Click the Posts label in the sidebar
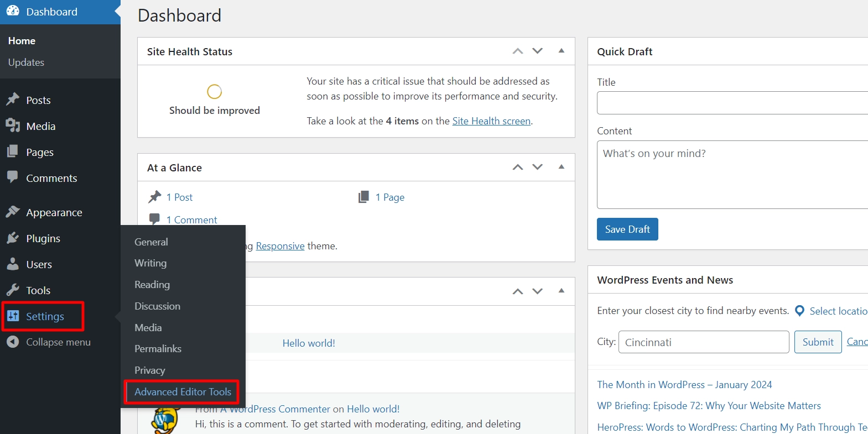The width and height of the screenshot is (868, 434). click(x=38, y=100)
